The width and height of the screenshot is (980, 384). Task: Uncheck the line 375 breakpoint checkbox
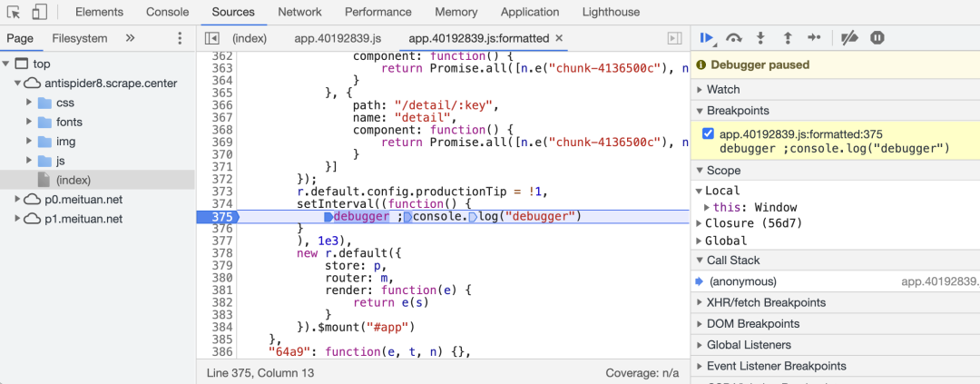coord(709,134)
